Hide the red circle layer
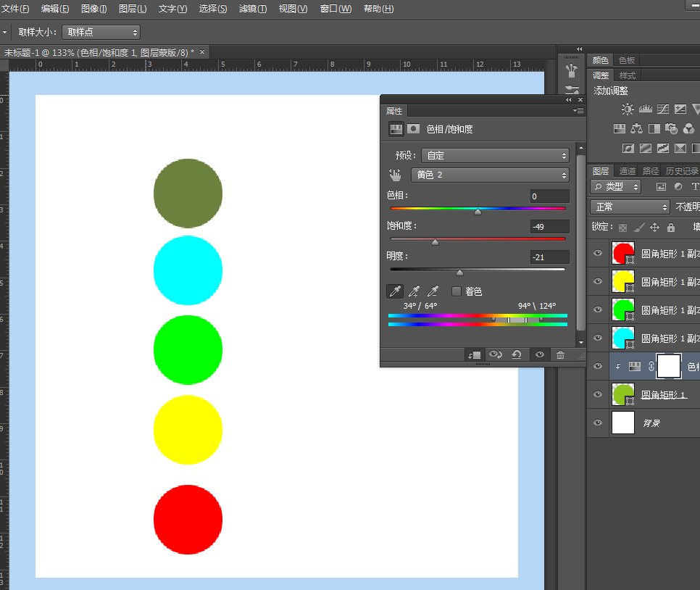The height and width of the screenshot is (590, 700). pos(598,253)
